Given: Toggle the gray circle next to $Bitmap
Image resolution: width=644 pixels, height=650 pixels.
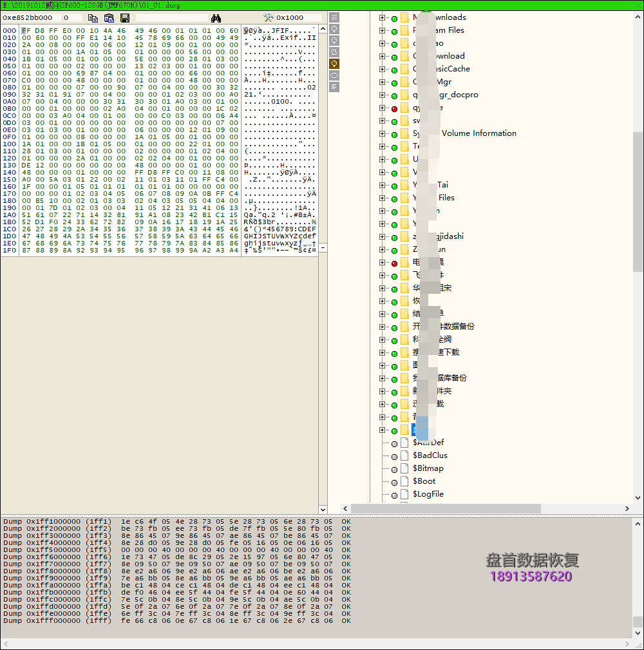Looking at the screenshot, I should pos(395,470).
